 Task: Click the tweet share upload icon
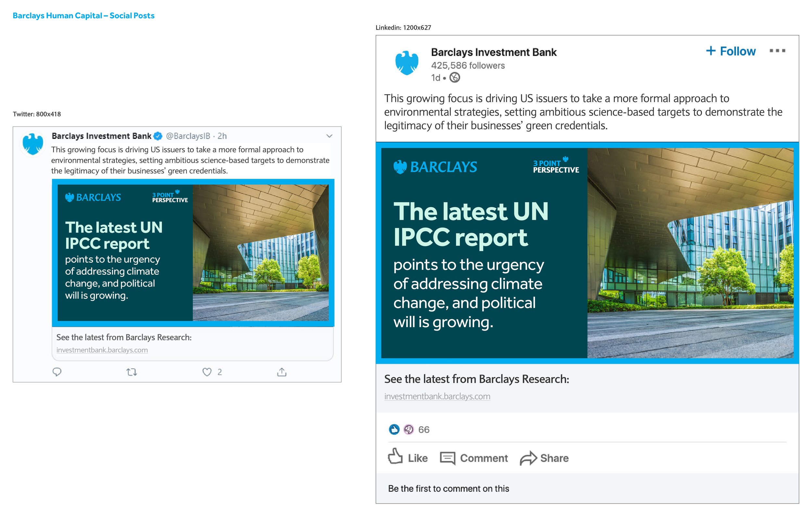point(282,372)
